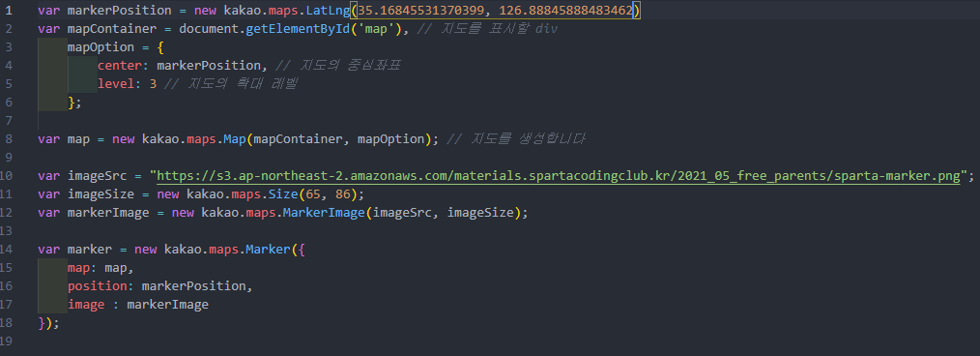Click markerImage variable declaration on line 12
980x356 pixels.
[108, 213]
